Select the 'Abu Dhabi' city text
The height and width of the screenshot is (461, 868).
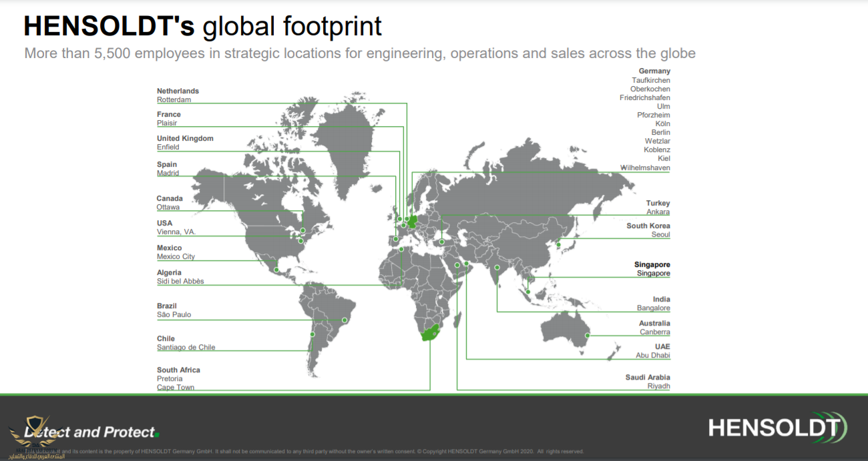point(654,355)
